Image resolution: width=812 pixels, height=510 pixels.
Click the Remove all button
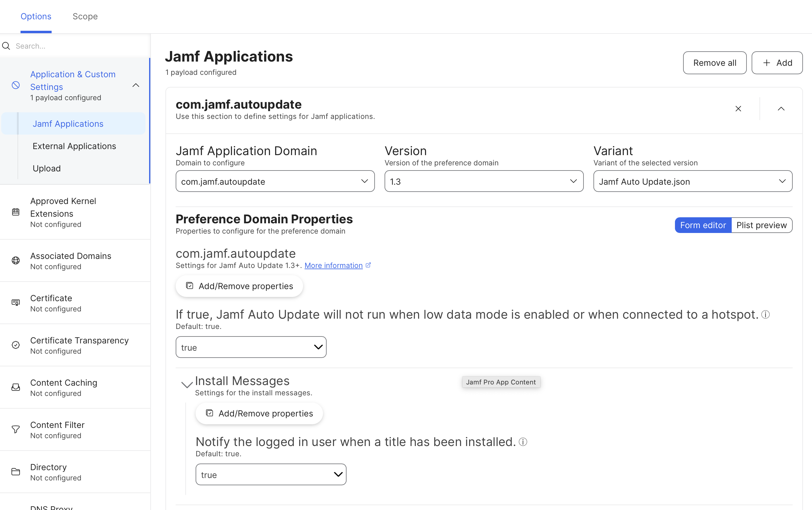tap(714, 63)
